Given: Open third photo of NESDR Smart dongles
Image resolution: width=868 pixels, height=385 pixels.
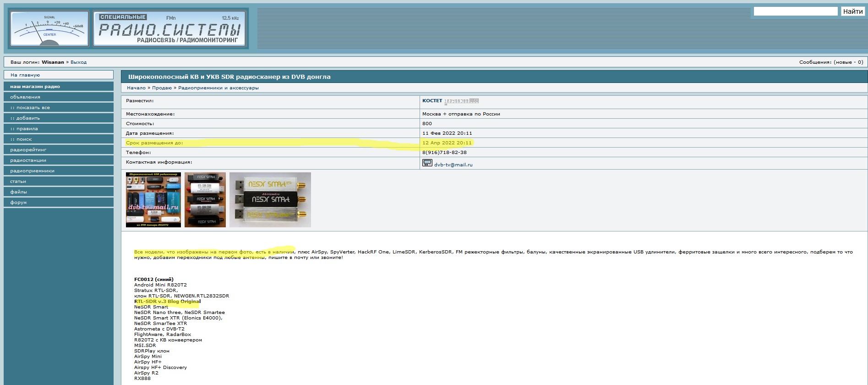Looking at the screenshot, I should [270, 200].
